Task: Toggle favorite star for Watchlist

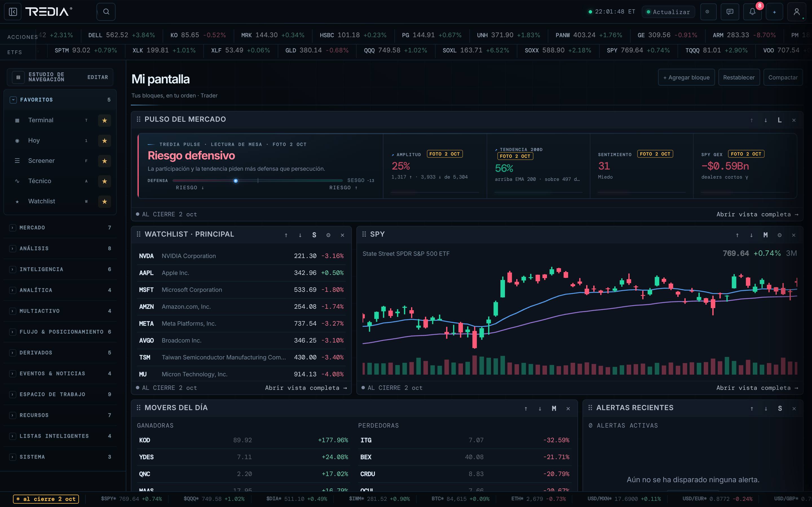Action: [104, 201]
